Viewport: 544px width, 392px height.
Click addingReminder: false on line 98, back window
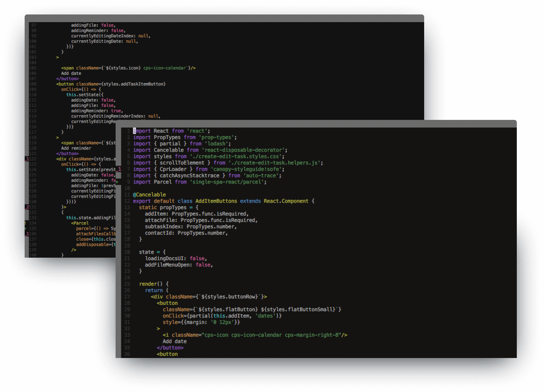point(98,31)
